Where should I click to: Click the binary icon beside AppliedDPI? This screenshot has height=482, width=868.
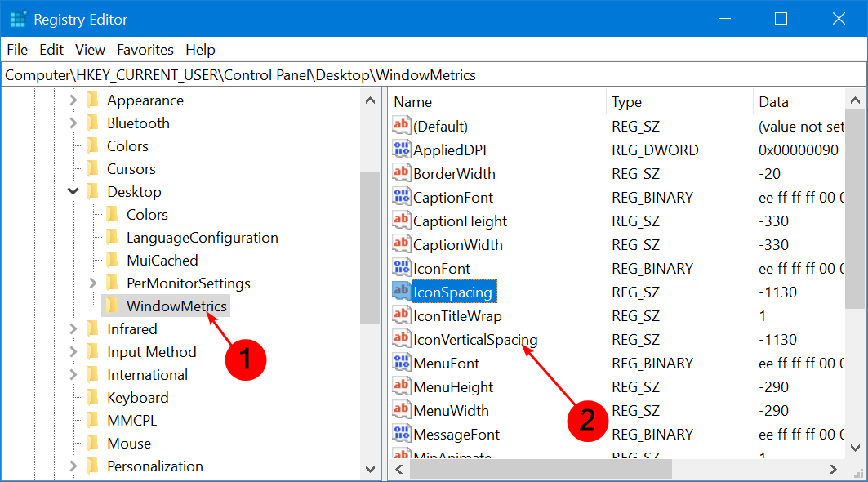coord(402,149)
